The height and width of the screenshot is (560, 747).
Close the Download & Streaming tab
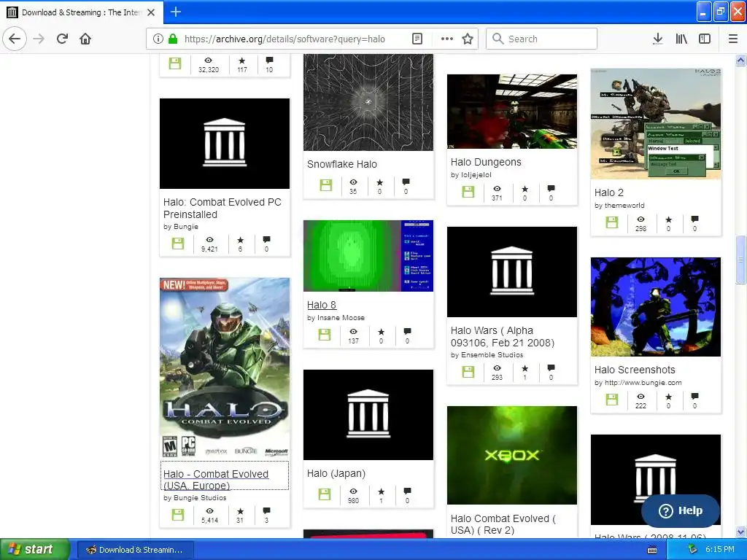pos(151,12)
